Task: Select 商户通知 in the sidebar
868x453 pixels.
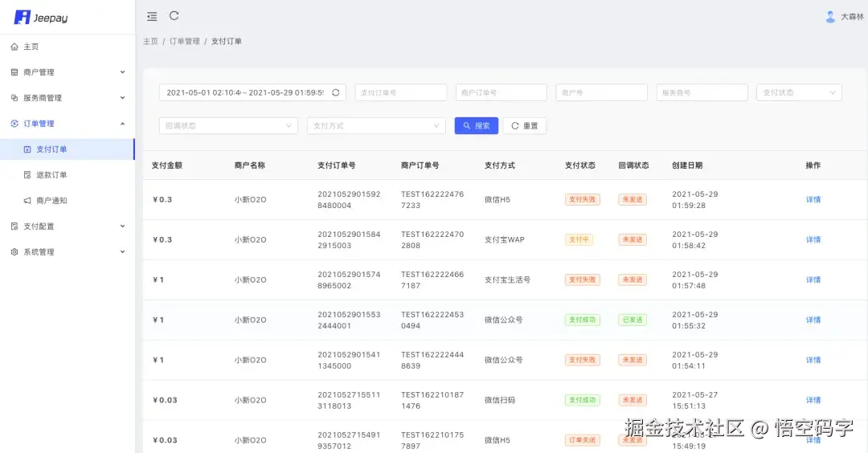Action: click(68, 201)
